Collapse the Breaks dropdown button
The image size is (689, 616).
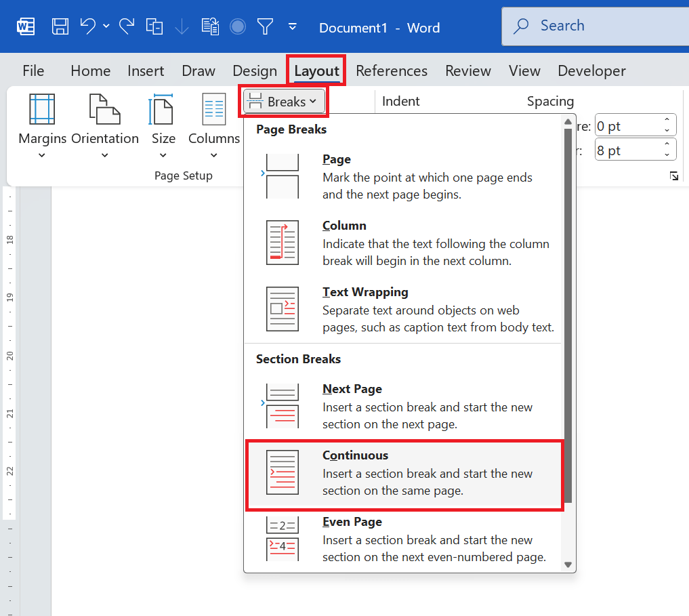284,102
